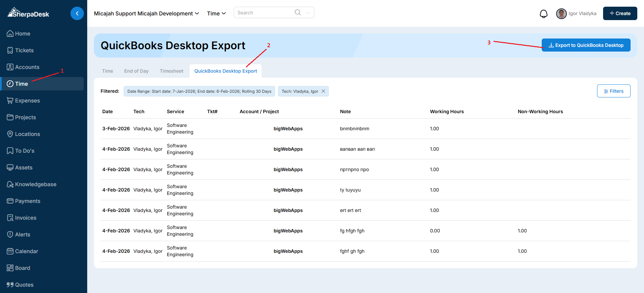Open the Knowledgebase icon

tap(10, 184)
